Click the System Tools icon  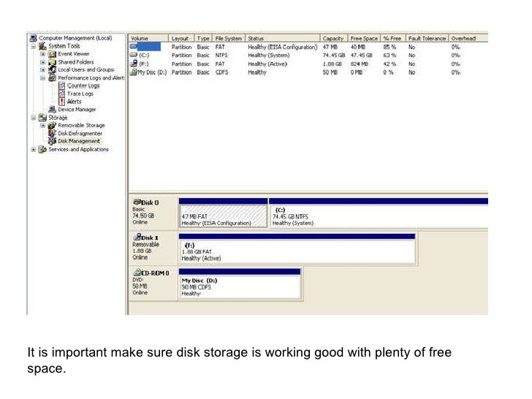point(42,46)
